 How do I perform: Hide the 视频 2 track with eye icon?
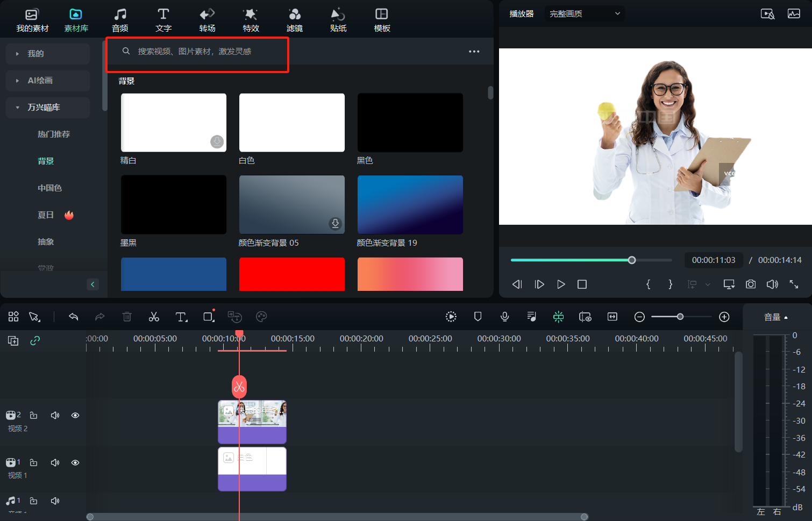coord(75,415)
